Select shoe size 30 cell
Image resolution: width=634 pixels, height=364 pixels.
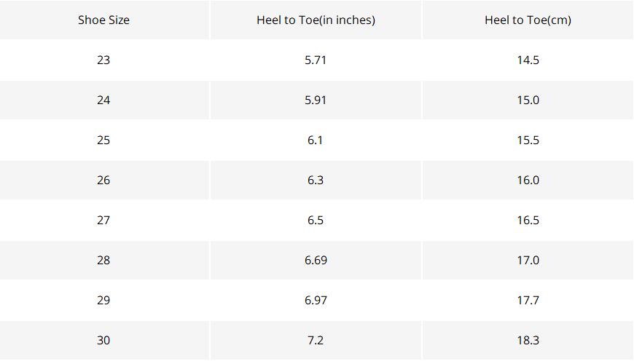coord(103,340)
